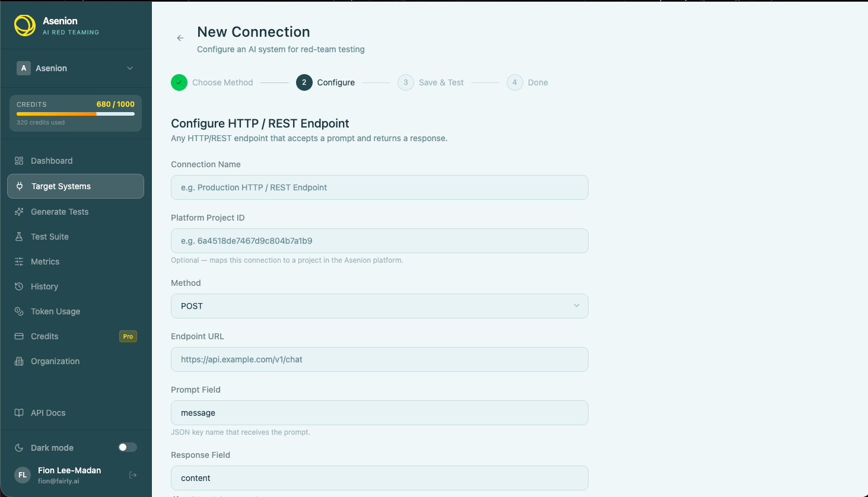Click the Configure step 2 indicator

point(304,82)
